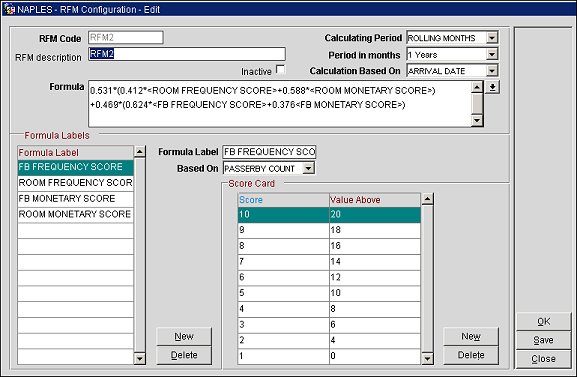Open the Calculation Based On dropdown

(x=492, y=70)
